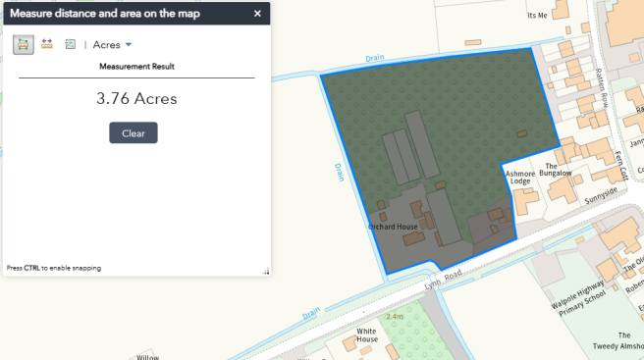The image size is (644, 360).
Task: Click the Sunnyside property label
Action: point(601,195)
